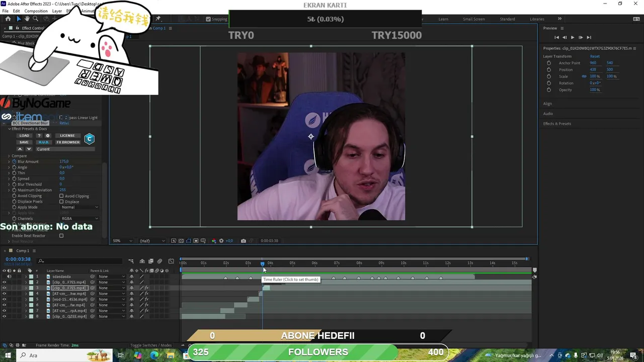Screen dimensions: 644x362
Task: Open the Graph Editor icon
Action: click(x=171, y=261)
